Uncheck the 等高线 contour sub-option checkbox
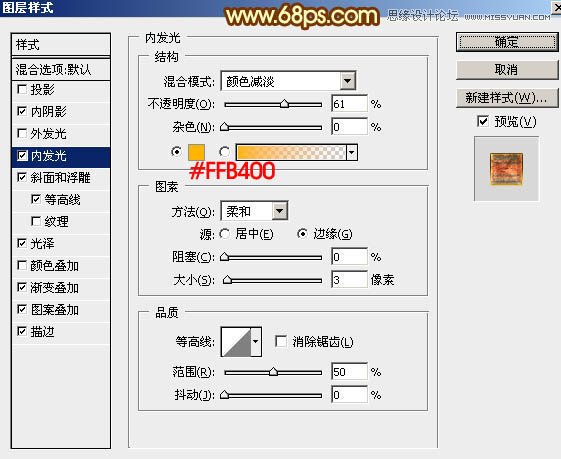Screen dimensions: 561x459 [36, 199]
